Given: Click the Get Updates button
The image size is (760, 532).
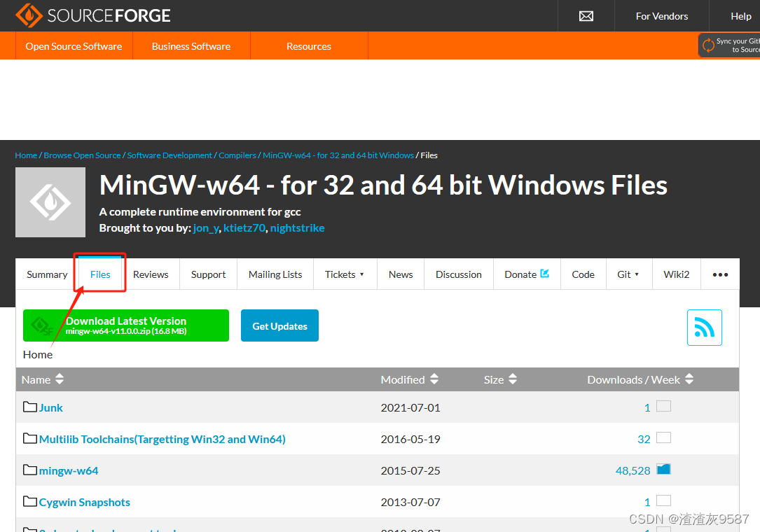Looking at the screenshot, I should tap(279, 325).
